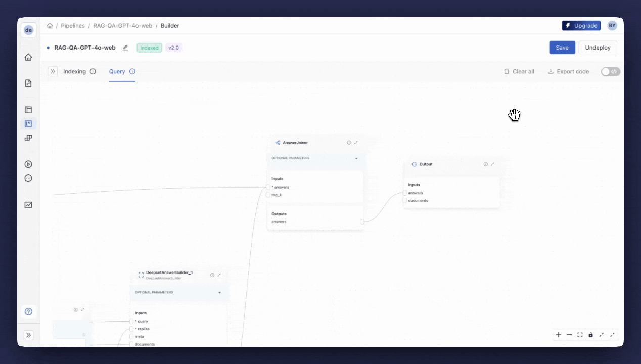
Task: Toggle the code view switch
Action: (610, 72)
